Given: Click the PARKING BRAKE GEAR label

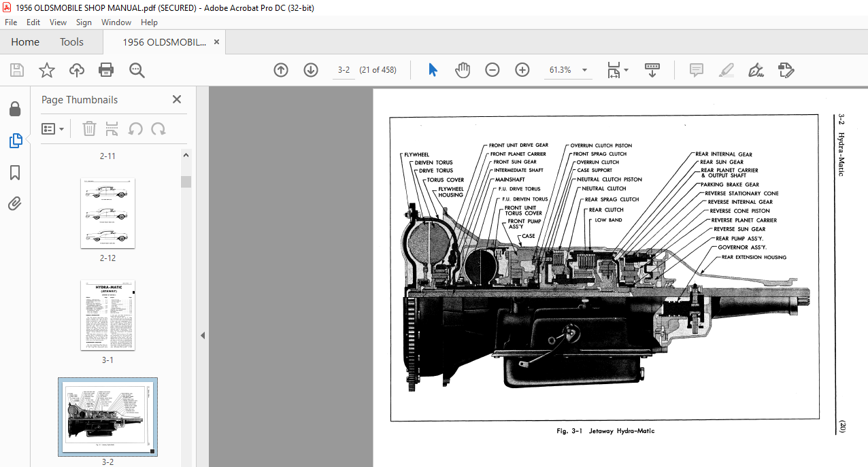Looking at the screenshot, I should (x=730, y=184).
